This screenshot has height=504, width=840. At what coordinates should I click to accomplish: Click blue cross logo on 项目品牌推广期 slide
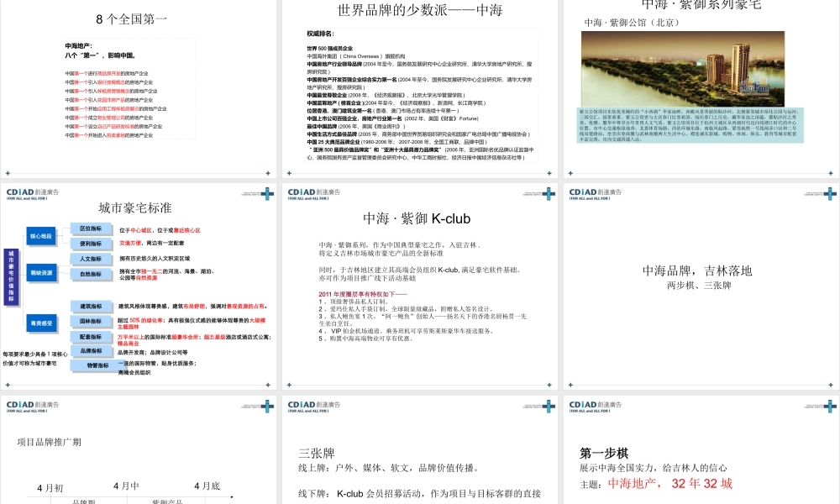267,406
